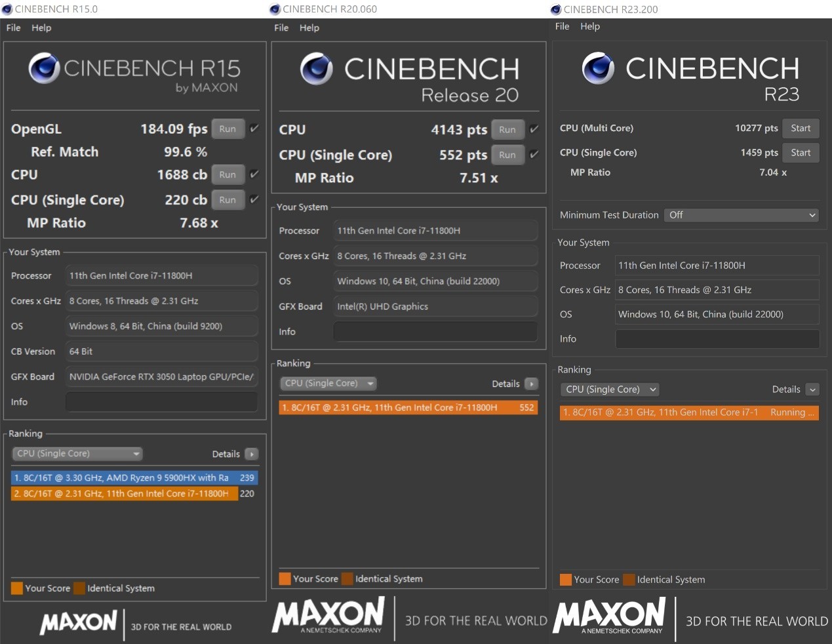Open the Help menu in Cinebench R23

[590, 26]
